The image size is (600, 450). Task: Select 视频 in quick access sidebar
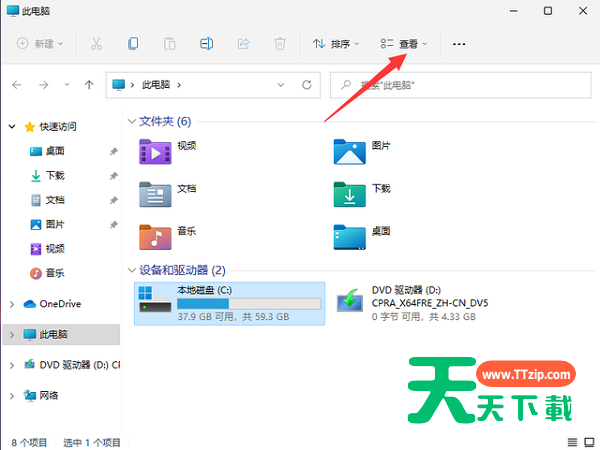55,249
